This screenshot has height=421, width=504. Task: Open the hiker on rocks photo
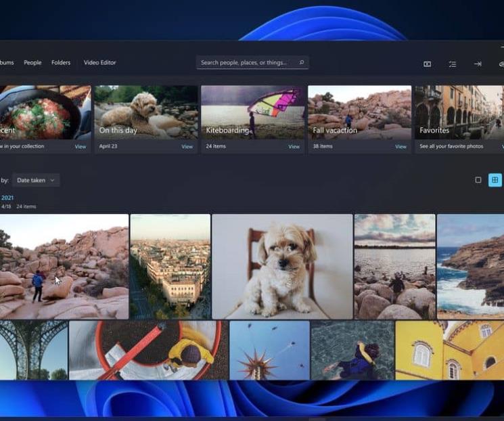pos(64,267)
